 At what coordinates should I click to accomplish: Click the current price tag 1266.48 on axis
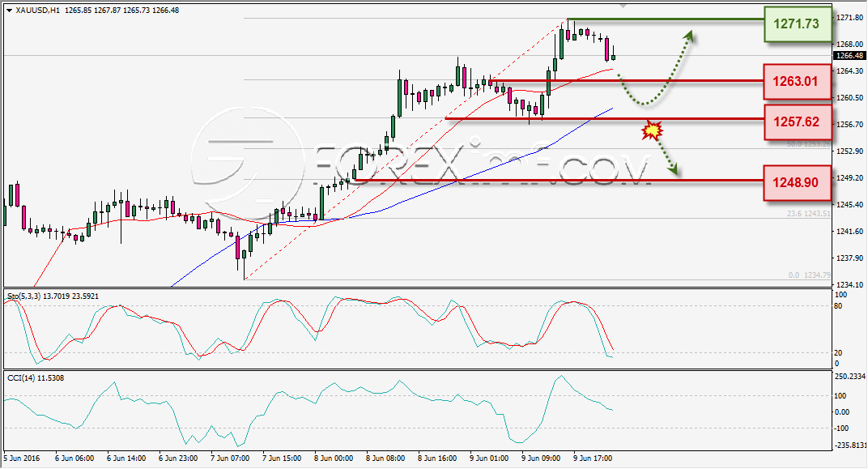849,55
